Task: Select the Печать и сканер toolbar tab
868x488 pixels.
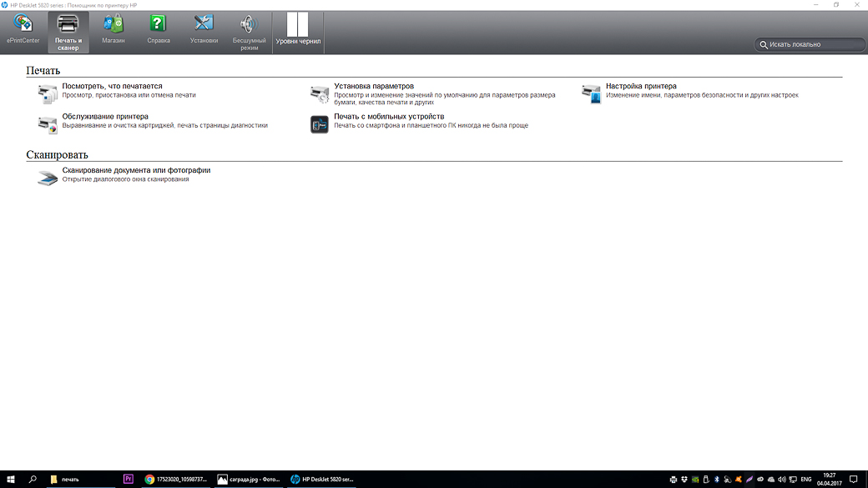Action: pyautogui.click(x=68, y=33)
